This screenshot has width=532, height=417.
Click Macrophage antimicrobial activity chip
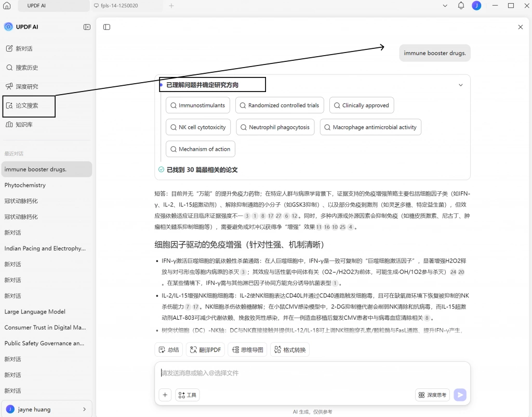click(x=370, y=127)
